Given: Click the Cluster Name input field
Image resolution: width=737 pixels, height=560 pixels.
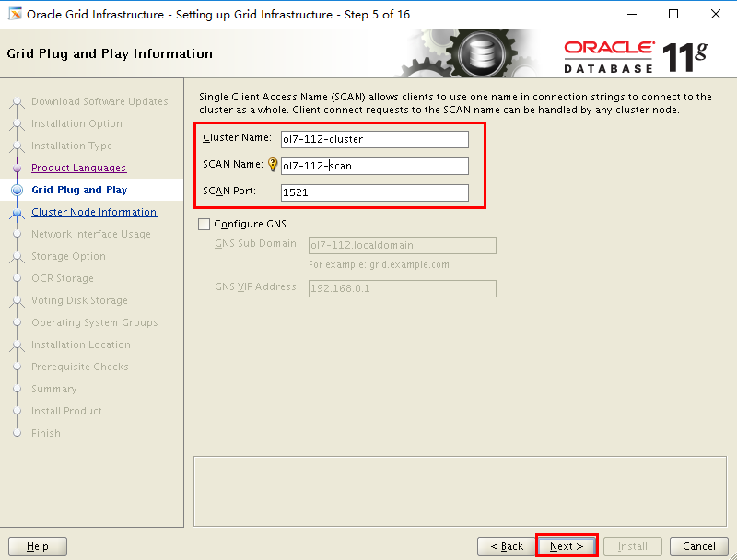Looking at the screenshot, I should click(375, 139).
